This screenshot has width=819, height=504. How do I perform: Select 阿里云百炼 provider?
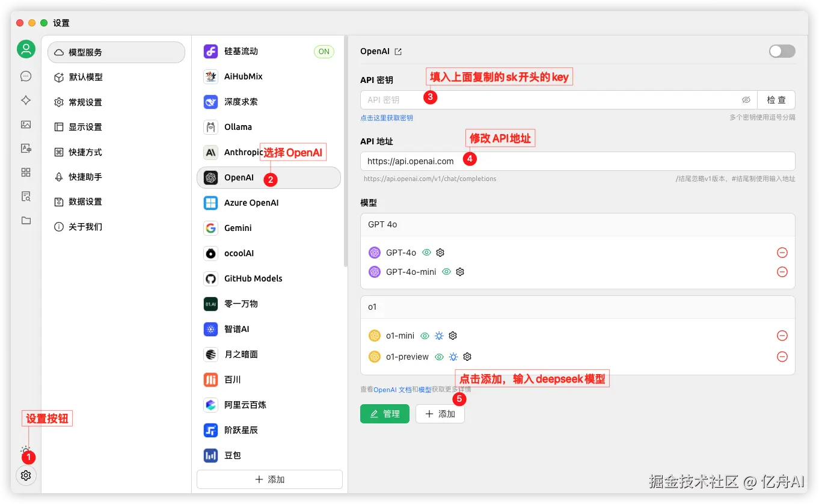(x=269, y=405)
